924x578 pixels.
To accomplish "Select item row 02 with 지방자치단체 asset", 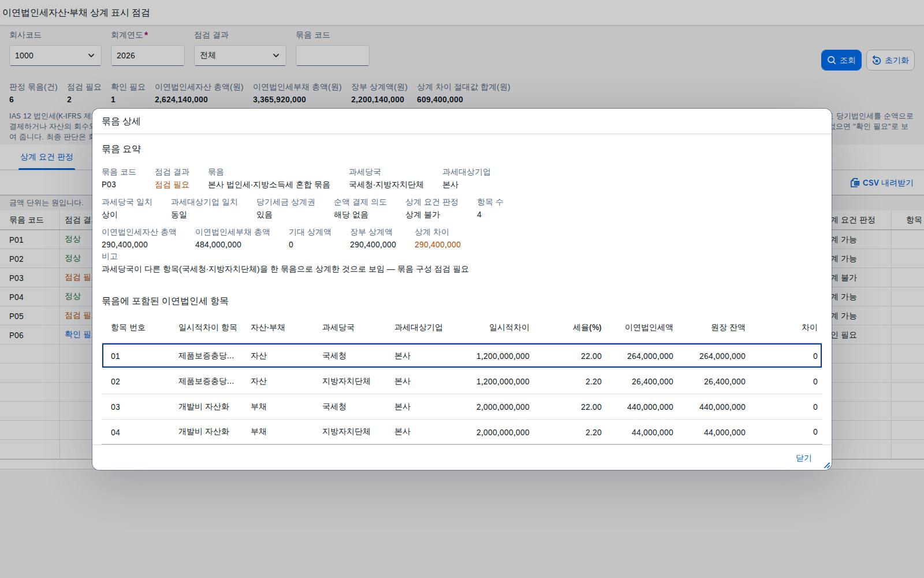I will click(x=461, y=381).
